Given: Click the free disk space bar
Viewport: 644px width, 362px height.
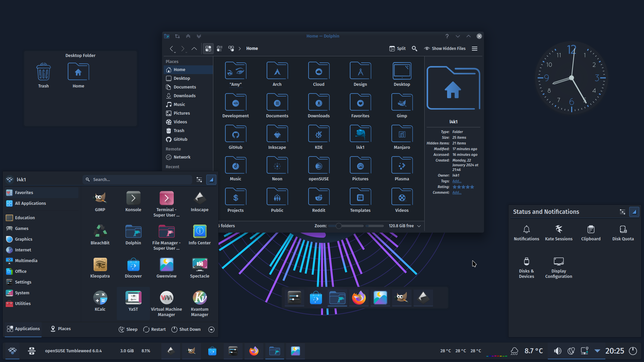Looking at the screenshot, I should 375,226.
